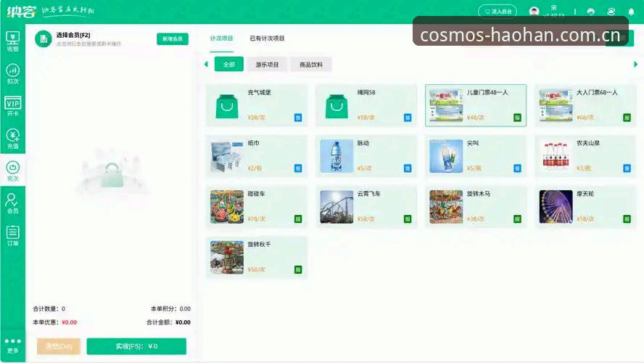Click the green badge on 云霄飞车 card
The width and height of the screenshot is (644, 363).
408,219
